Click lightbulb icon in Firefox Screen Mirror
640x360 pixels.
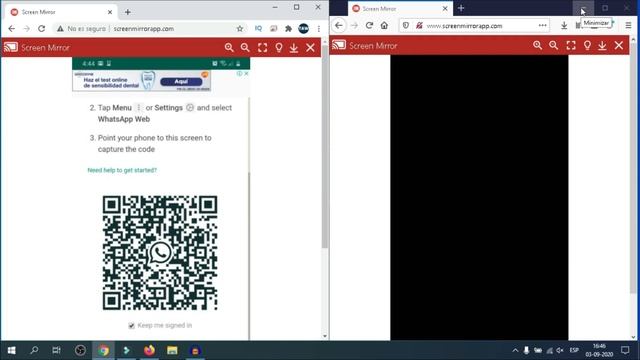[x=587, y=45]
